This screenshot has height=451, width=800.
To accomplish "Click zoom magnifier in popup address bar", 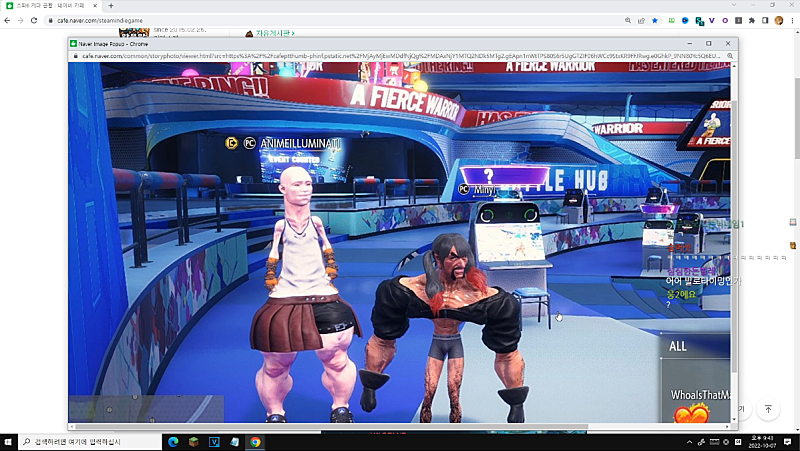I will click(x=730, y=56).
